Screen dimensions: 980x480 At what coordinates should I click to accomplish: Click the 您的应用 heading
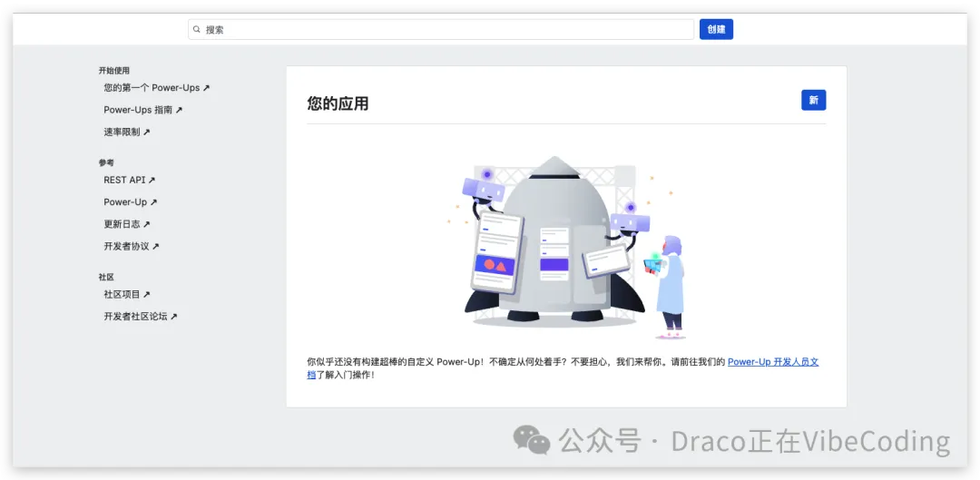coord(338,103)
